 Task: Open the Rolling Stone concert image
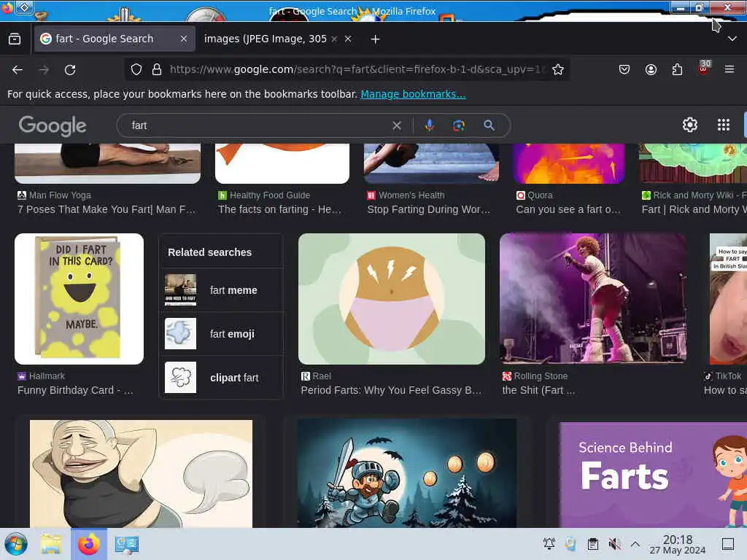(x=593, y=299)
